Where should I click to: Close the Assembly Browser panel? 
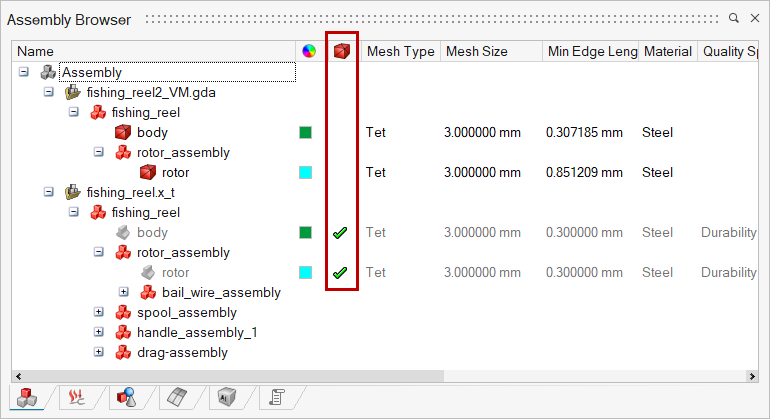[755, 18]
